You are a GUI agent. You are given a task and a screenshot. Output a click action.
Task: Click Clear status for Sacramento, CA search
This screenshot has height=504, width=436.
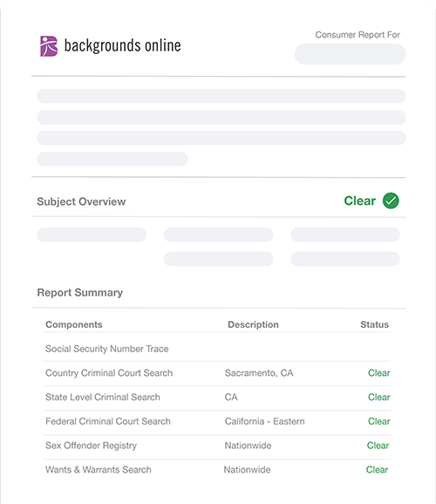[x=378, y=373]
